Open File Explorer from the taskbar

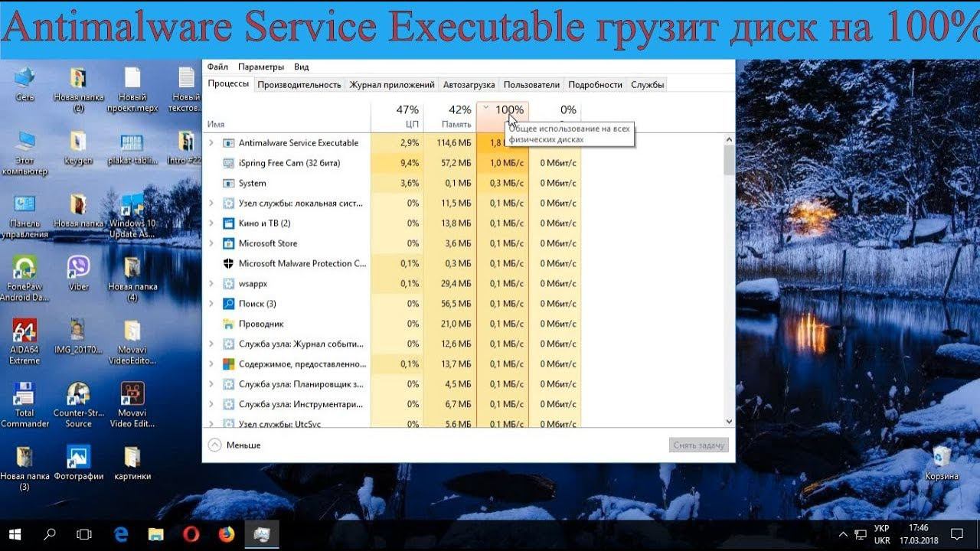tap(155, 533)
